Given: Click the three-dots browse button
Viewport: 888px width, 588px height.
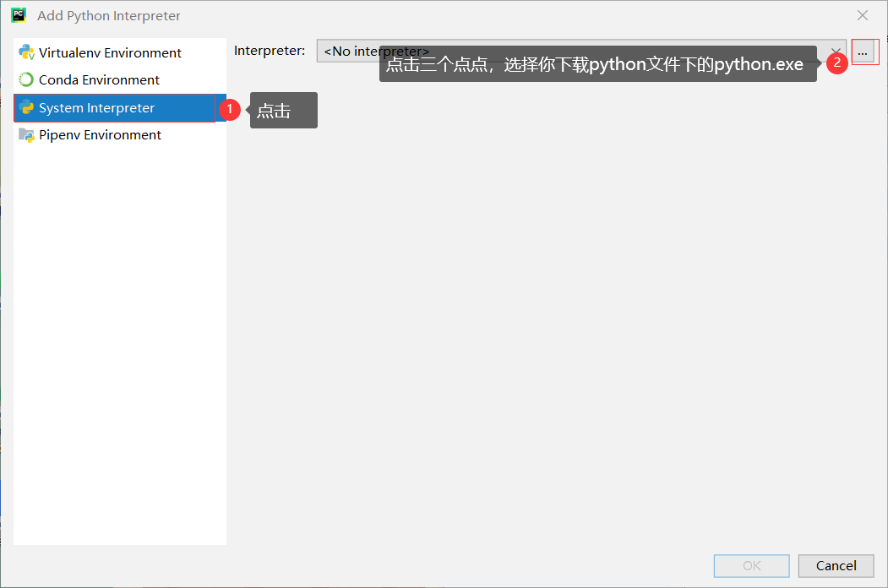Looking at the screenshot, I should (863, 52).
